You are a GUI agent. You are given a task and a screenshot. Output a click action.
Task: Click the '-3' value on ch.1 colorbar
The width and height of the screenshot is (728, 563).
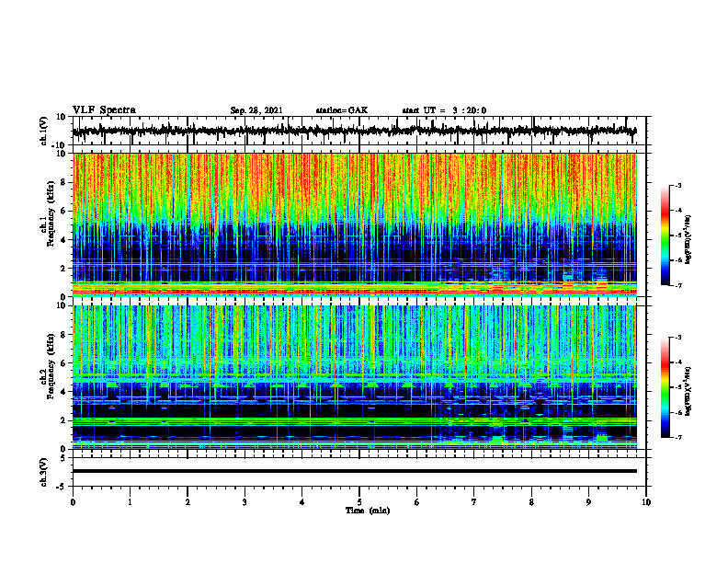pos(678,185)
